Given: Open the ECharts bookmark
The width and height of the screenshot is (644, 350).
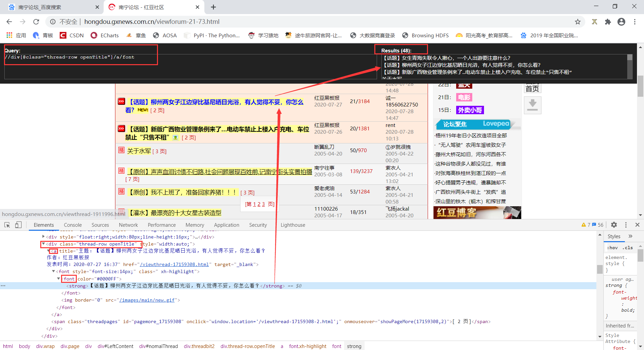Looking at the screenshot, I should [x=105, y=35].
